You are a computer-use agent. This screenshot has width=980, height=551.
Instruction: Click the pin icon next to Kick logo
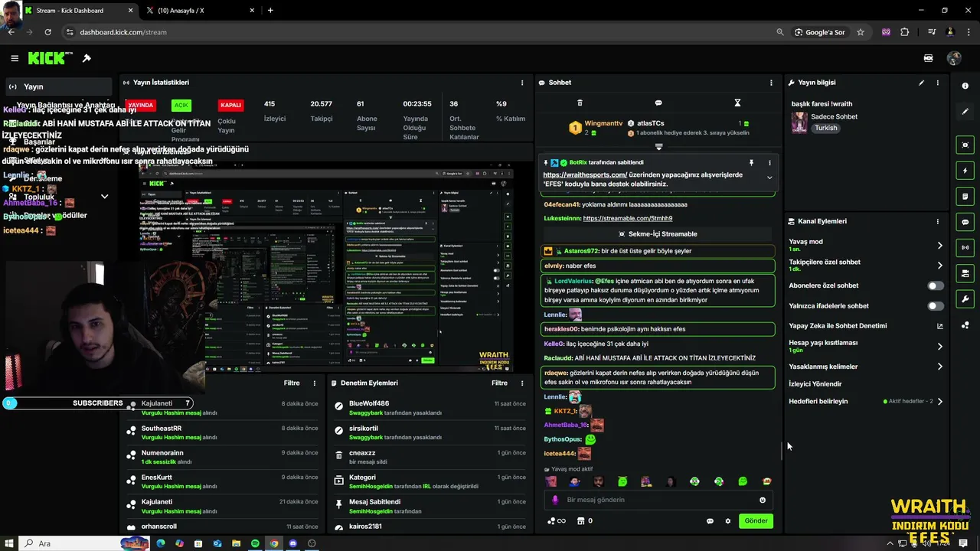(87, 58)
